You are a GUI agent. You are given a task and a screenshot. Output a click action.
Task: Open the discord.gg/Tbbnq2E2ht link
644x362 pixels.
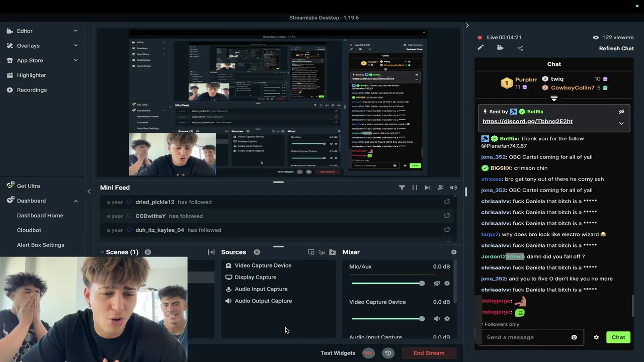tap(527, 121)
